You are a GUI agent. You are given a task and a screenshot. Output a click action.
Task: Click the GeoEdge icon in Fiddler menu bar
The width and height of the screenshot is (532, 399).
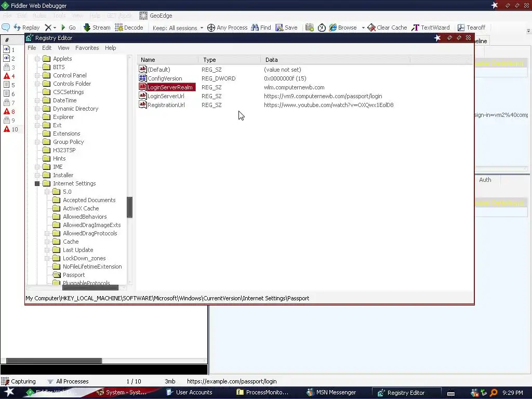(143, 16)
